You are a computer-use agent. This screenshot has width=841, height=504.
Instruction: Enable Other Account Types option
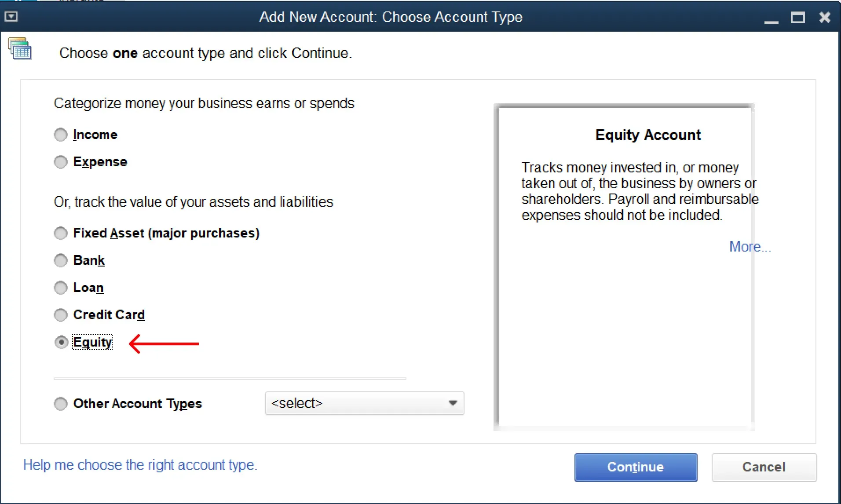tap(61, 404)
